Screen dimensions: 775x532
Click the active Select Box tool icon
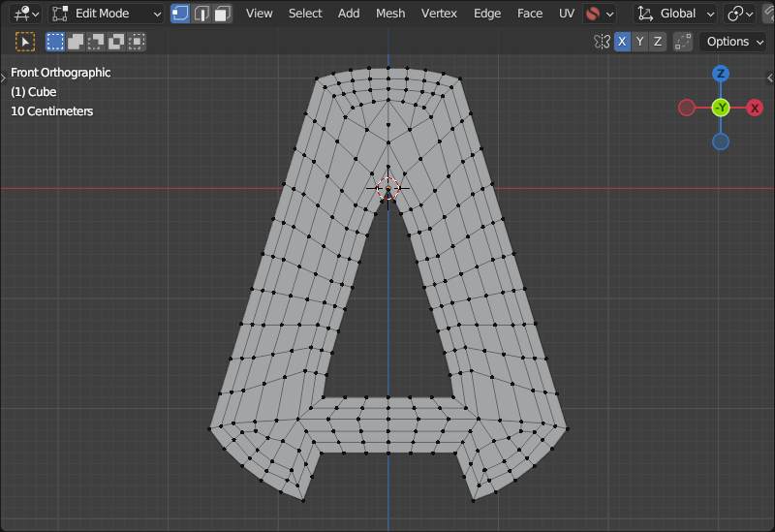point(25,42)
